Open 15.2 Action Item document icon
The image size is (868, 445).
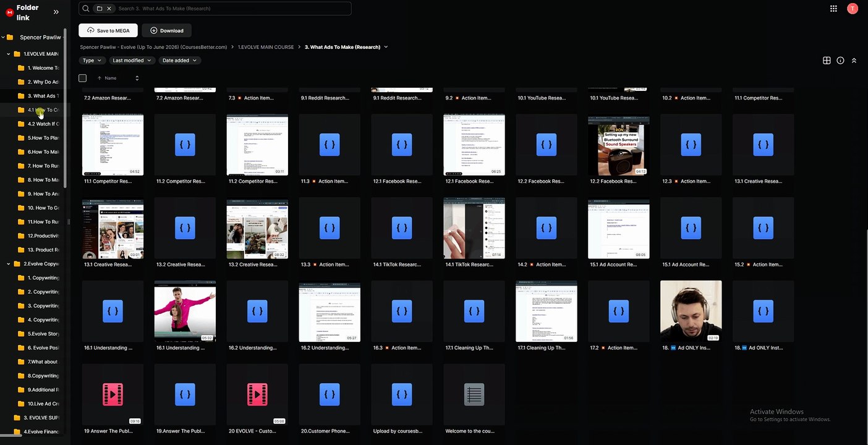pos(763,228)
